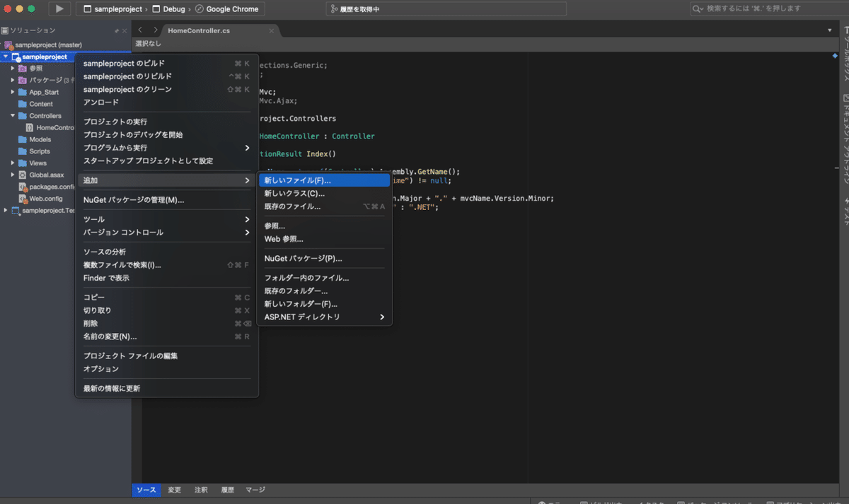The width and height of the screenshot is (849, 504).
Task: Open the エラー pad at the bottom
Action: pyautogui.click(x=552, y=500)
